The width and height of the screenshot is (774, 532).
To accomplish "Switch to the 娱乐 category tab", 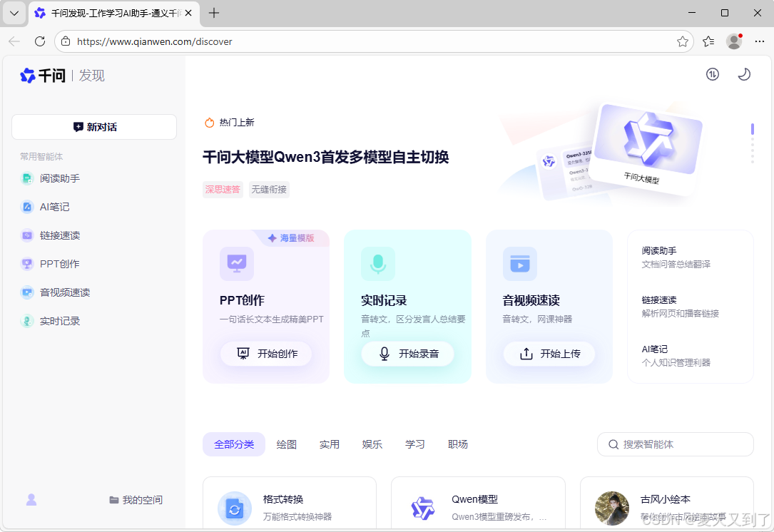I will tap(372, 445).
